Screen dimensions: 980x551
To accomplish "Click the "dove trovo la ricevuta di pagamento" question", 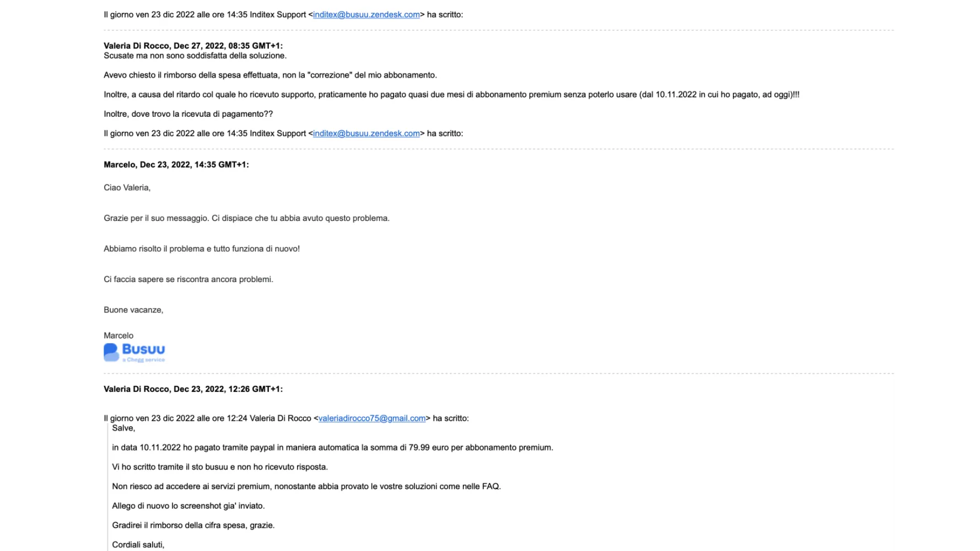I will point(188,114).
